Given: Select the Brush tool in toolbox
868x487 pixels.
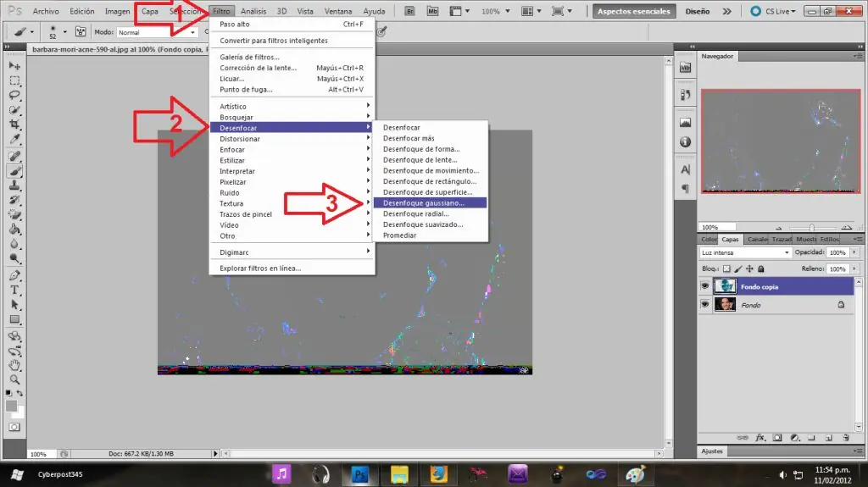Looking at the screenshot, I should tap(15, 171).
